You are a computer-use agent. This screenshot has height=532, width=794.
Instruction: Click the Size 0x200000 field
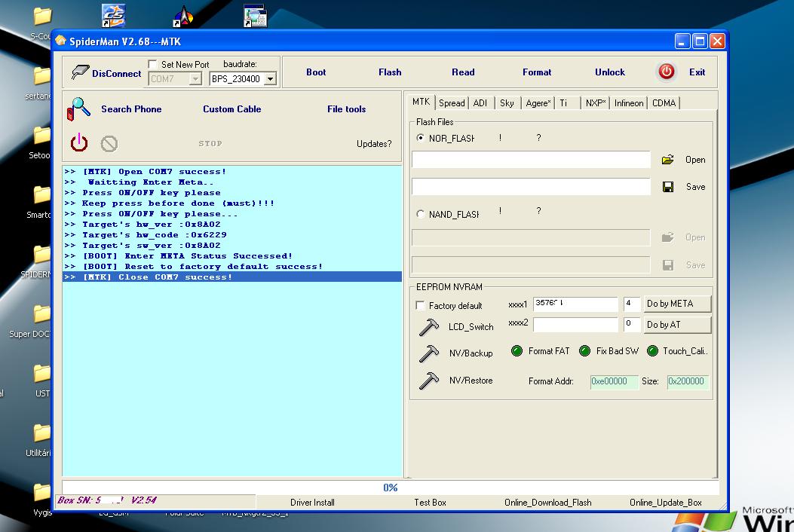click(688, 381)
